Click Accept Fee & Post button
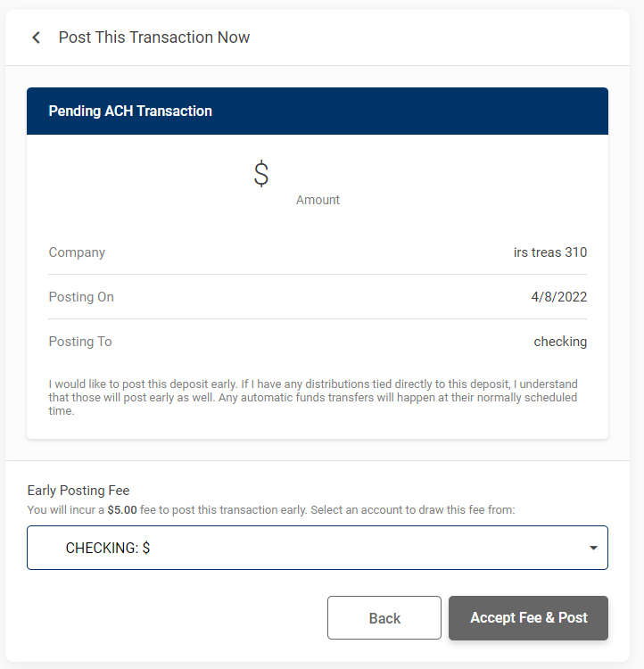 528,618
